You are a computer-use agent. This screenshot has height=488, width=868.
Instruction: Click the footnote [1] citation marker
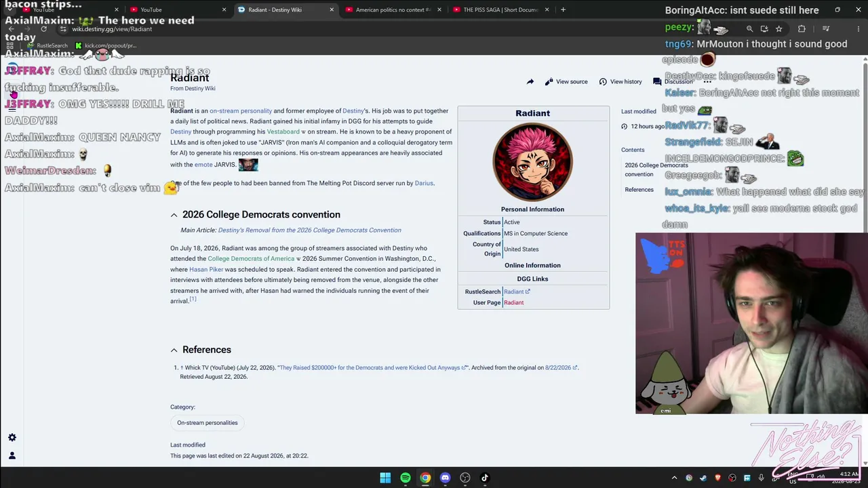click(193, 299)
